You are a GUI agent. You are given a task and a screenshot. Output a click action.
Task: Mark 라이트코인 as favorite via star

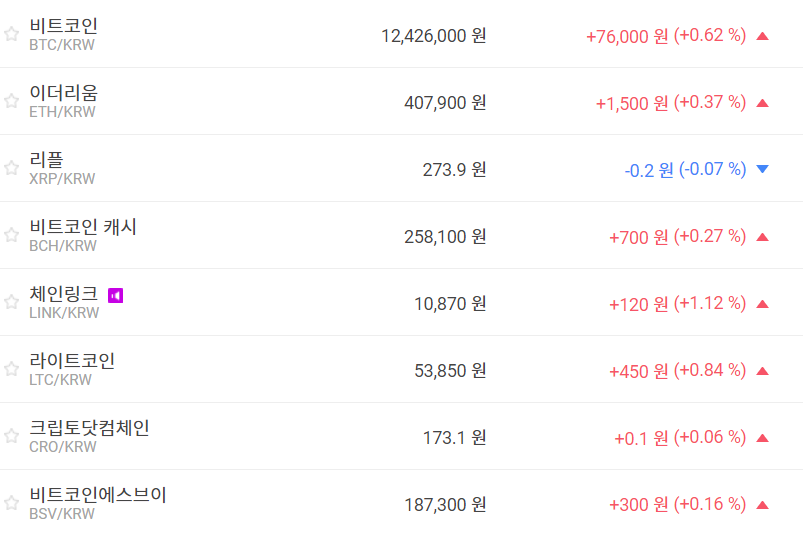[x=11, y=369]
